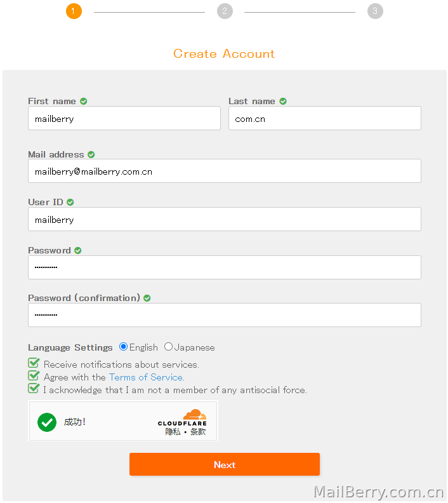448x503 pixels.
Task: Click green checkmark beside User ID label
Action: (70, 202)
